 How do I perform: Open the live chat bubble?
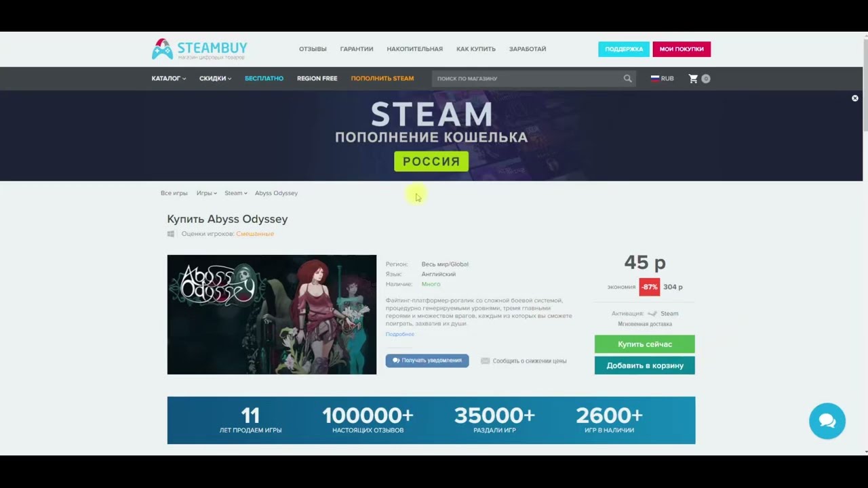(827, 421)
